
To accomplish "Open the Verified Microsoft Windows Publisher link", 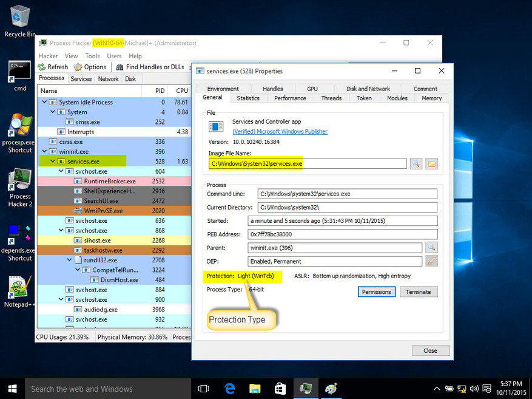I will [280, 131].
